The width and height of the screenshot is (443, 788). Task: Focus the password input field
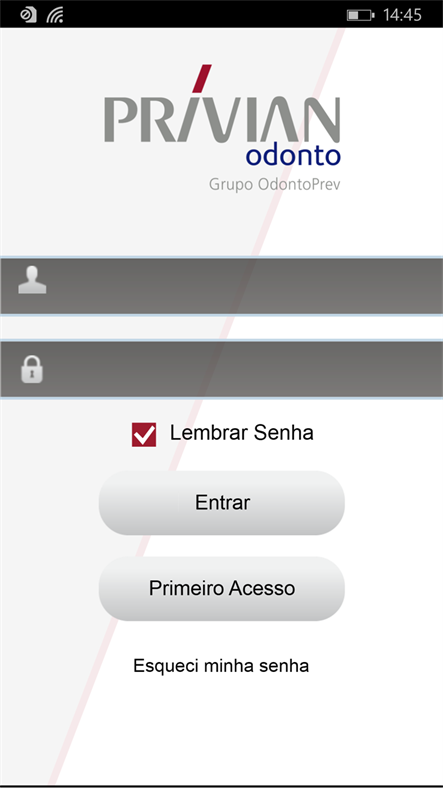click(222, 369)
